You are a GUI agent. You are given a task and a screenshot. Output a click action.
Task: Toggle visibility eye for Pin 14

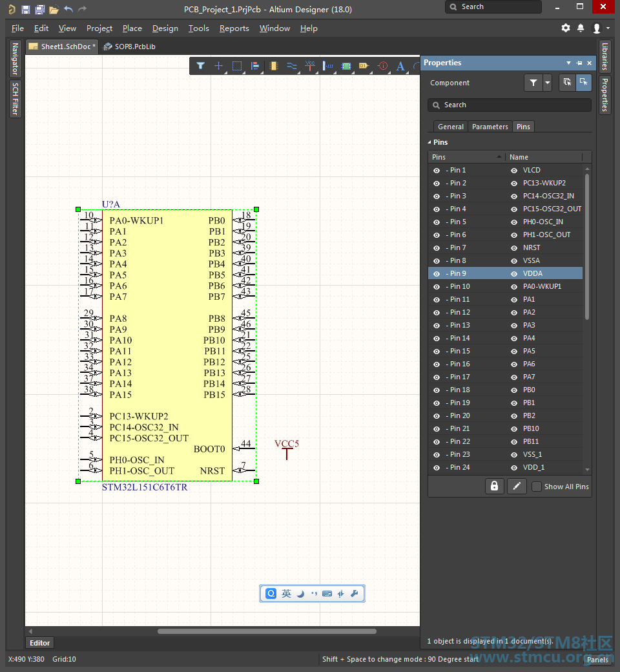point(437,338)
